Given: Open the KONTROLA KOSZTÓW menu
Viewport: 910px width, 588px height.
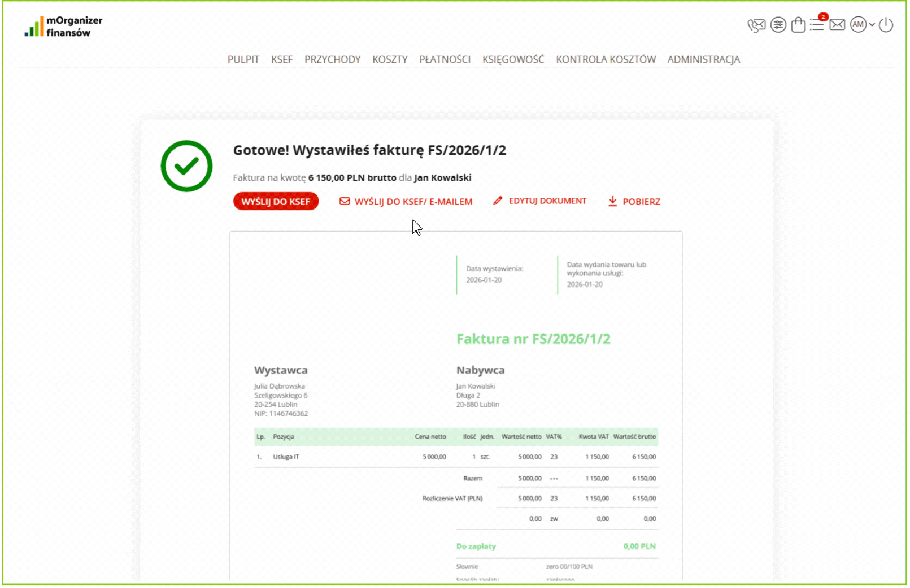Looking at the screenshot, I should tap(606, 59).
